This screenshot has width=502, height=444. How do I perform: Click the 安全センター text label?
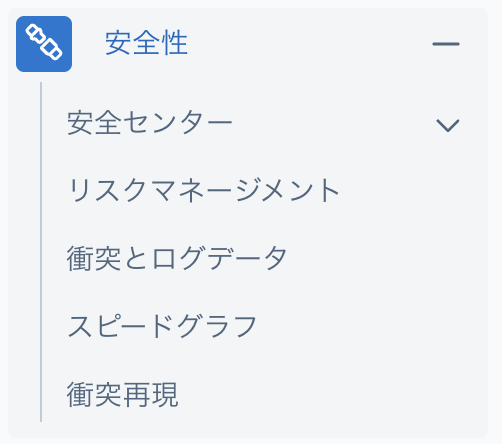pos(149,123)
